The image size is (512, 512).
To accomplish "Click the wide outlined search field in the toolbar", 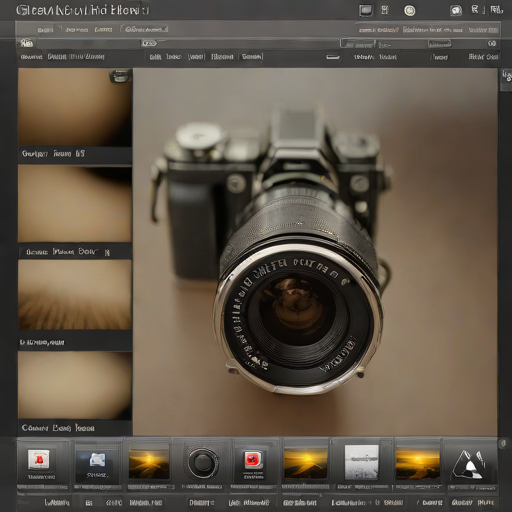I will 358,44.
